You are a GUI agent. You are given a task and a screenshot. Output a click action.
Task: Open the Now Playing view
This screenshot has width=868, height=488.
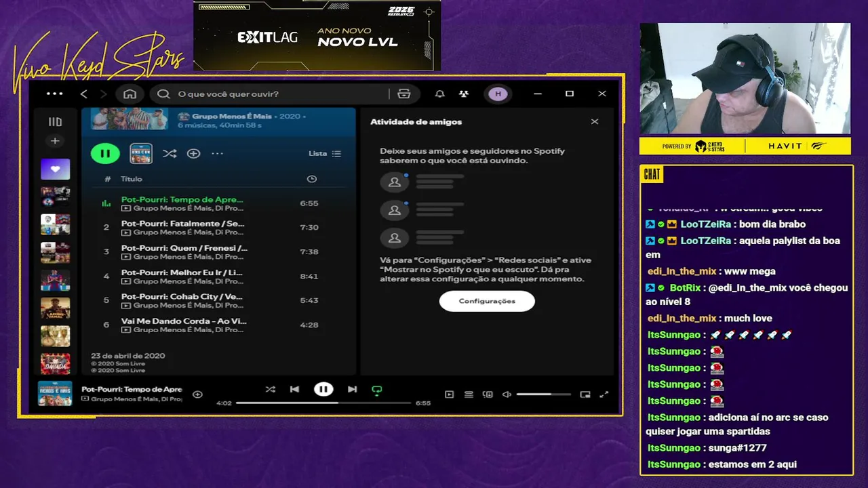449,394
